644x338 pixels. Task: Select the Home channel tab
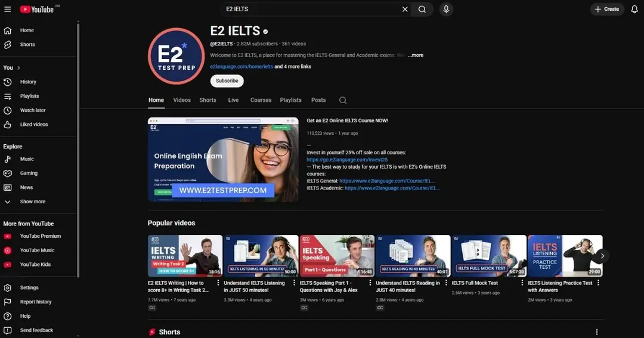156,100
